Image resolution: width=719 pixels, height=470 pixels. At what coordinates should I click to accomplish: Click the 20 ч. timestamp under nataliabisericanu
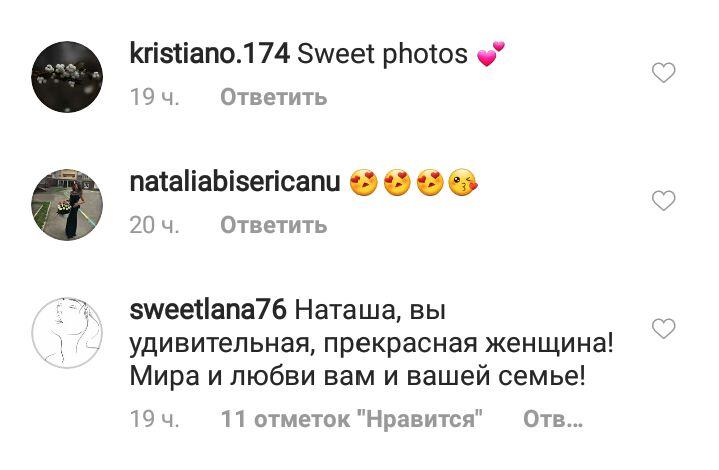[x=155, y=225]
